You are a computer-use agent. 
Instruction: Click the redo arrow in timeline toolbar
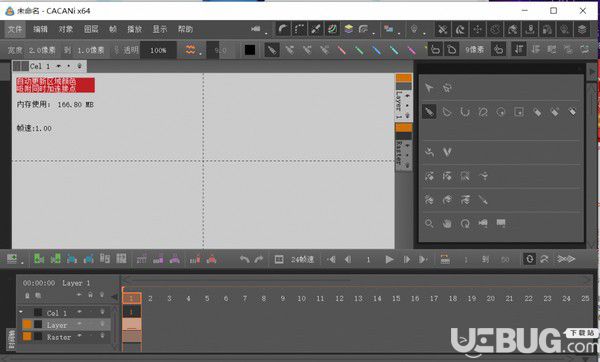coord(259,259)
